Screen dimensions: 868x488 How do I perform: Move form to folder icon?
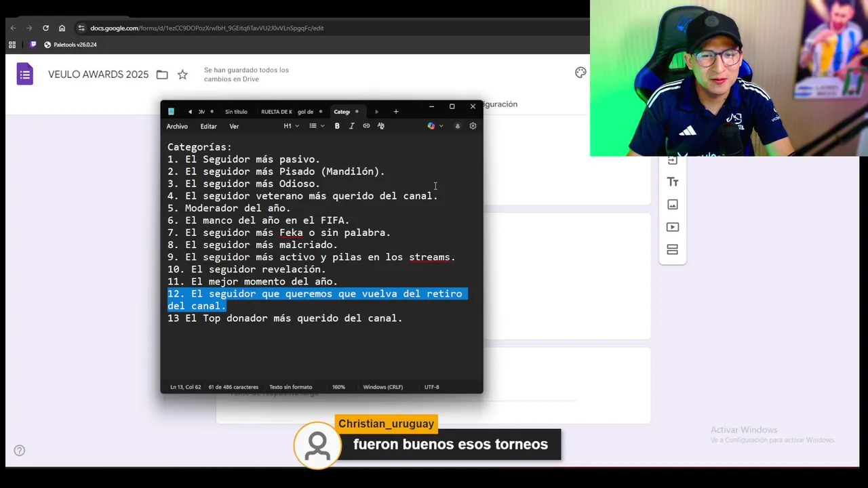(162, 75)
